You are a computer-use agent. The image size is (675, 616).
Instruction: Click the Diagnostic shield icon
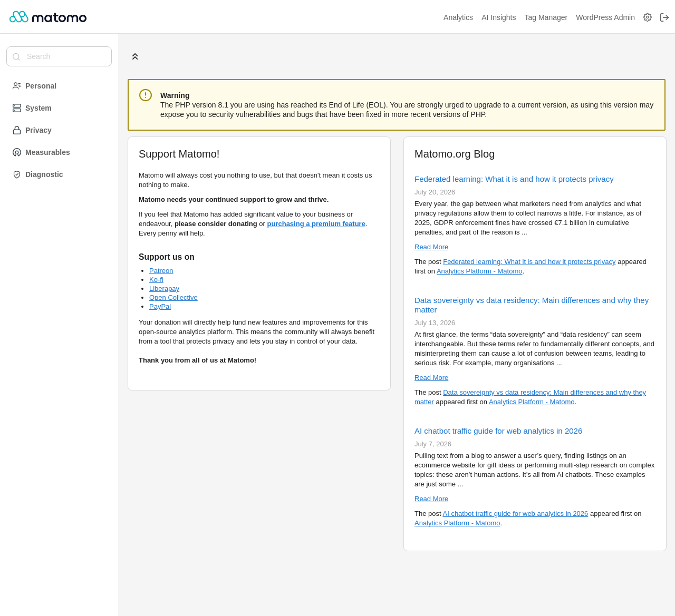click(x=17, y=174)
